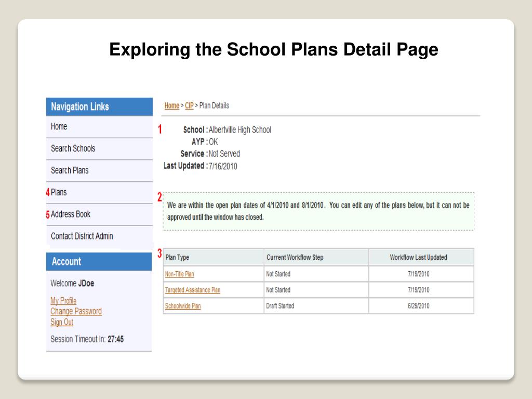Select the 6/29/2010 workflow date cell
Image resolution: width=532 pixels, height=399 pixels.
click(x=421, y=306)
